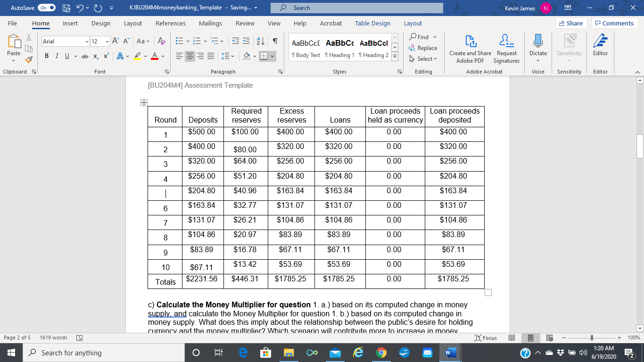
Task: Open the Table Design tab
Action: (x=372, y=23)
